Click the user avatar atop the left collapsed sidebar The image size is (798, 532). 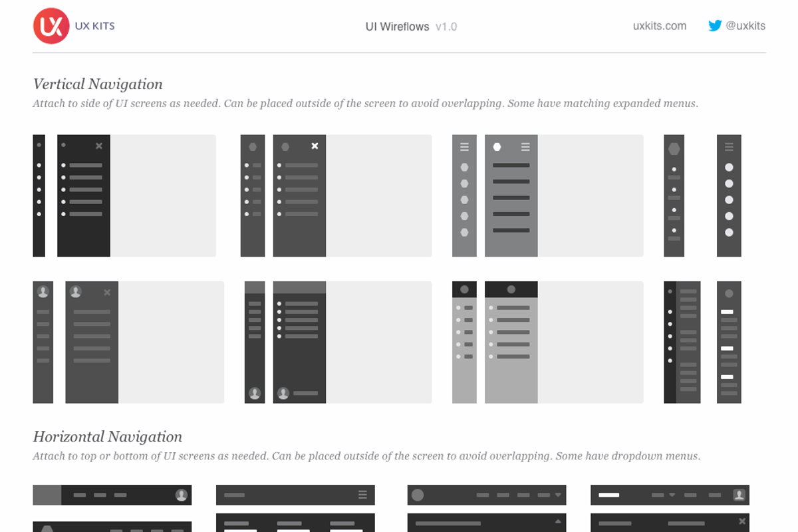tap(43, 292)
